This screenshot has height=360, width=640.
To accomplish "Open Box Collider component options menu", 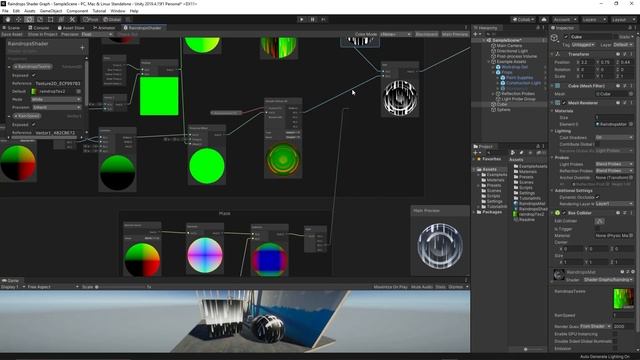I will tap(632, 213).
